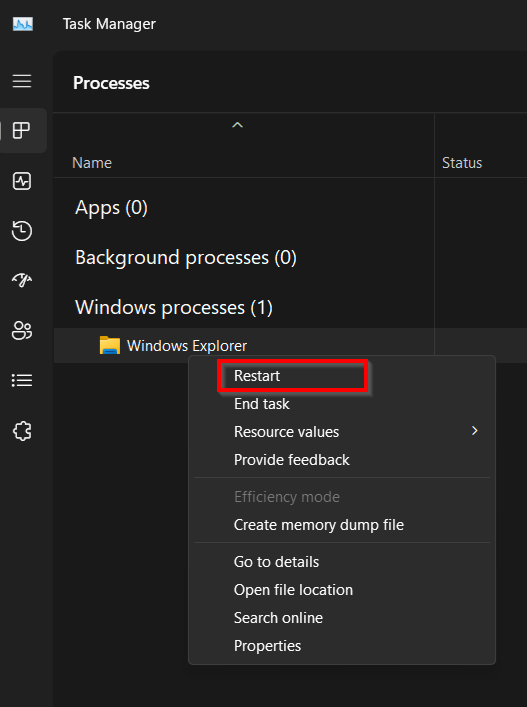Sort by the Status column header
The height and width of the screenshot is (707, 527).
click(x=462, y=163)
